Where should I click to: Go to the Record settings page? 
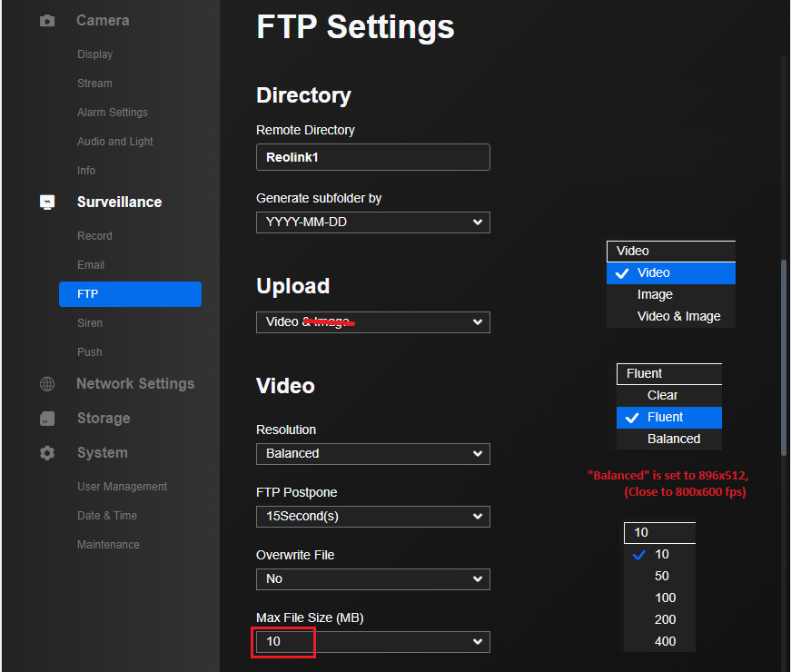pyautogui.click(x=94, y=236)
